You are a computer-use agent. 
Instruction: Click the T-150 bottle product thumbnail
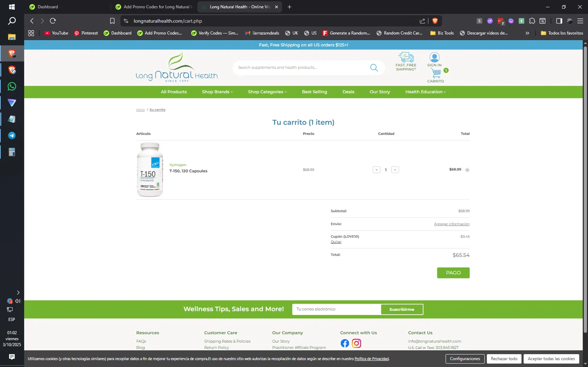[x=150, y=170]
